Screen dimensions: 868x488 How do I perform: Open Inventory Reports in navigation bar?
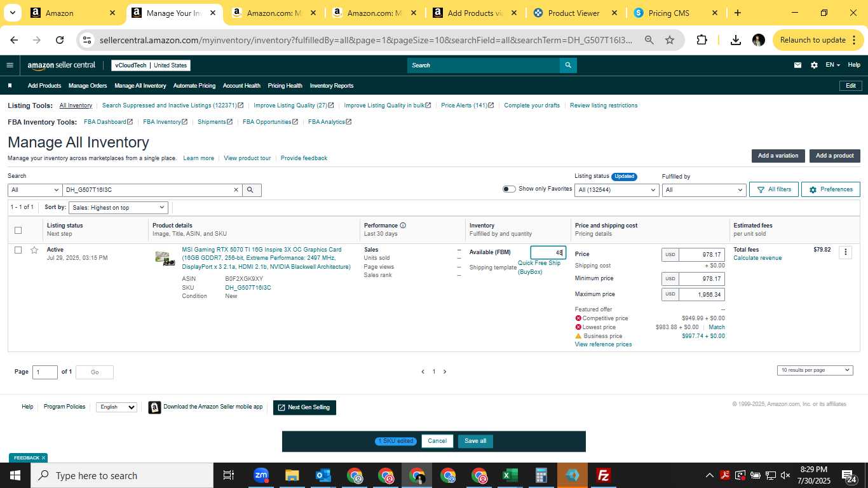332,86
